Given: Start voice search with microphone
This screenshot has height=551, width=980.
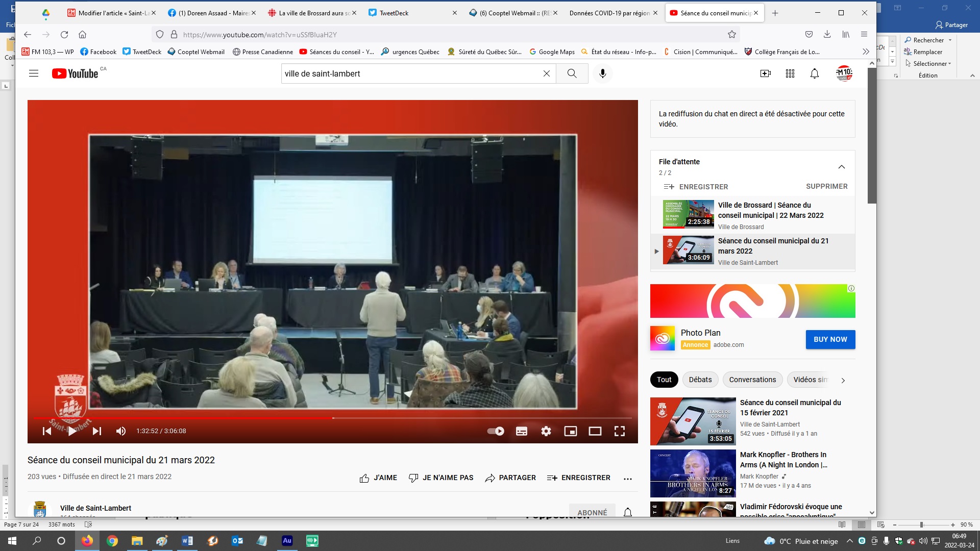Looking at the screenshot, I should pyautogui.click(x=602, y=73).
